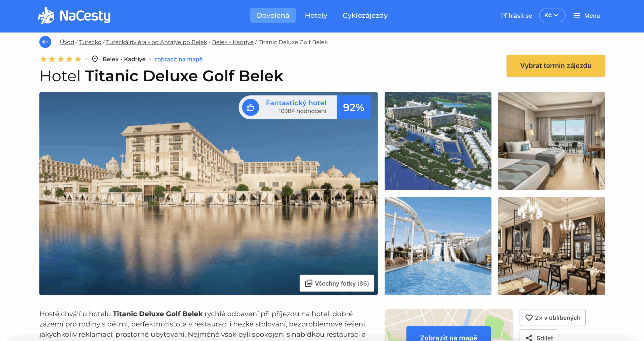This screenshot has height=341, width=644.
Task: Open the aerial resort view thumbnail
Action: (438, 141)
